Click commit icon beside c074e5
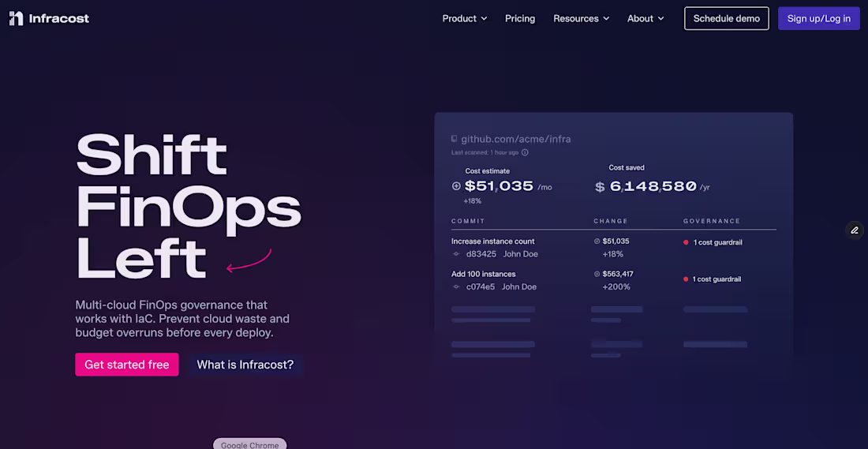Image resolution: width=868 pixels, height=449 pixels. 456,286
